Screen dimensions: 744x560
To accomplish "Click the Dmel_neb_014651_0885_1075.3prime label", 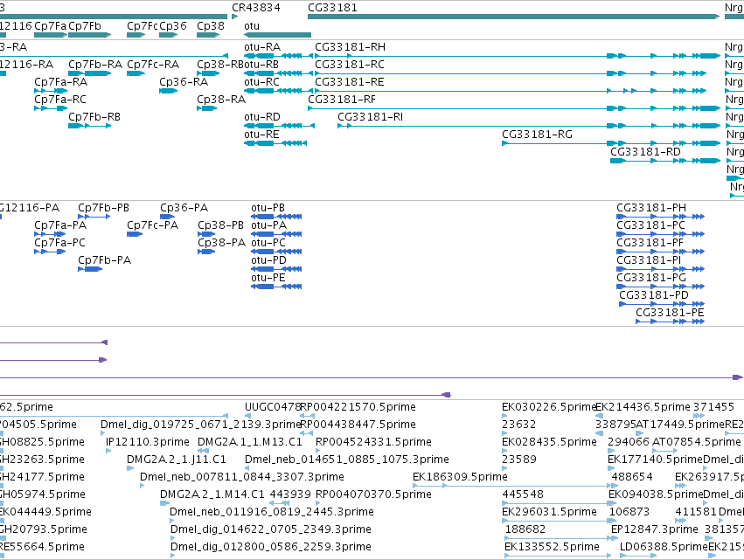I will pyautogui.click(x=347, y=460).
